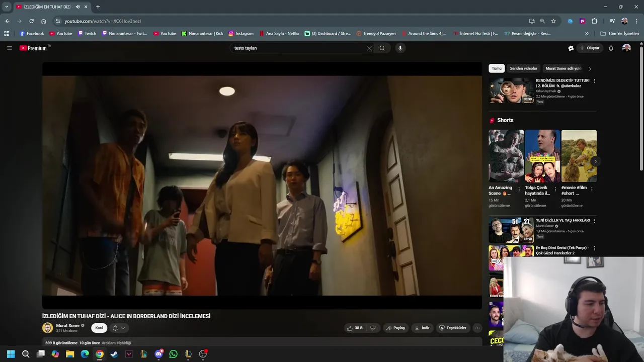The image size is (644, 362).
Task: Open Steam from taskbar
Action: 114,354
